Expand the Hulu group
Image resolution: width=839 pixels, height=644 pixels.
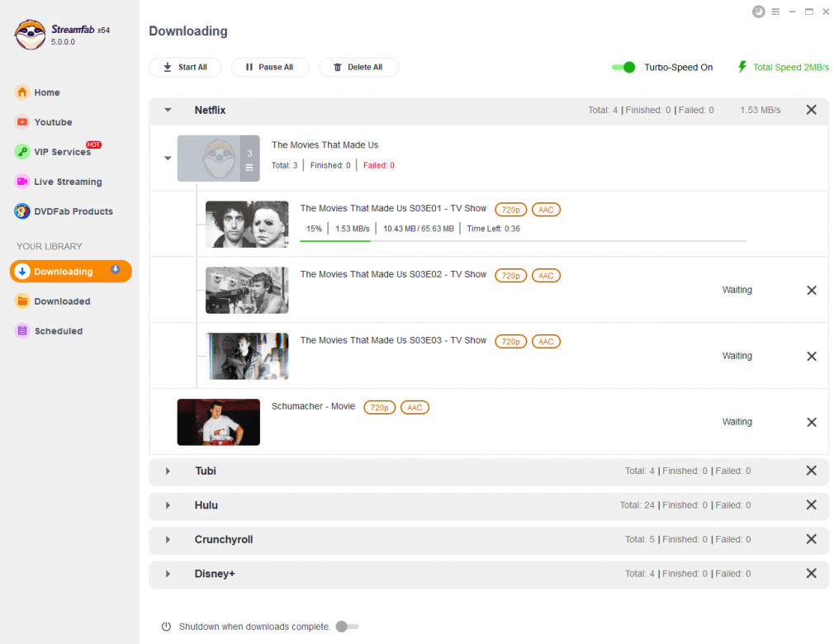tap(168, 505)
